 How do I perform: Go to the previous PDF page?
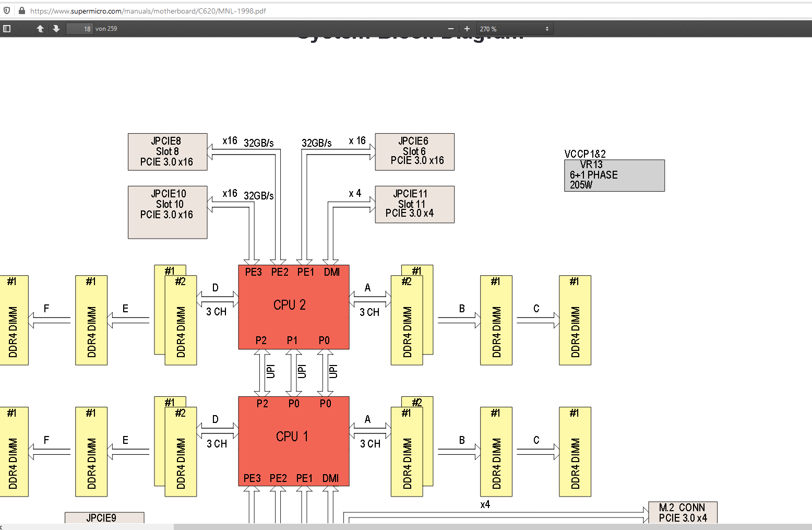click(40, 29)
